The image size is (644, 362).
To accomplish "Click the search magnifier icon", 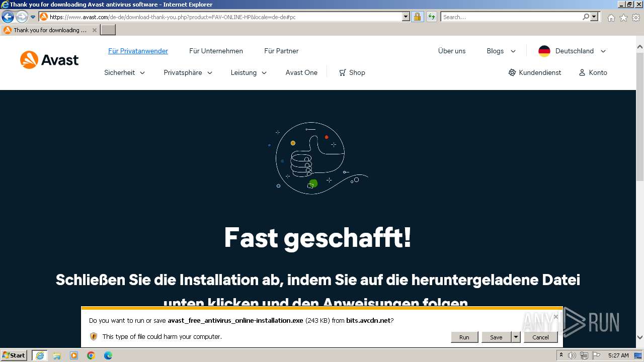I will pyautogui.click(x=586, y=17).
